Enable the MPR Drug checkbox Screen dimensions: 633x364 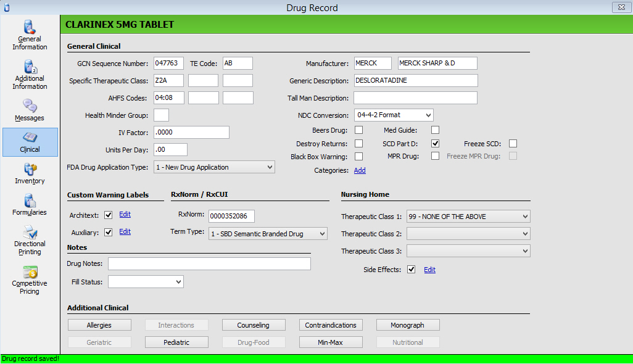435,155
